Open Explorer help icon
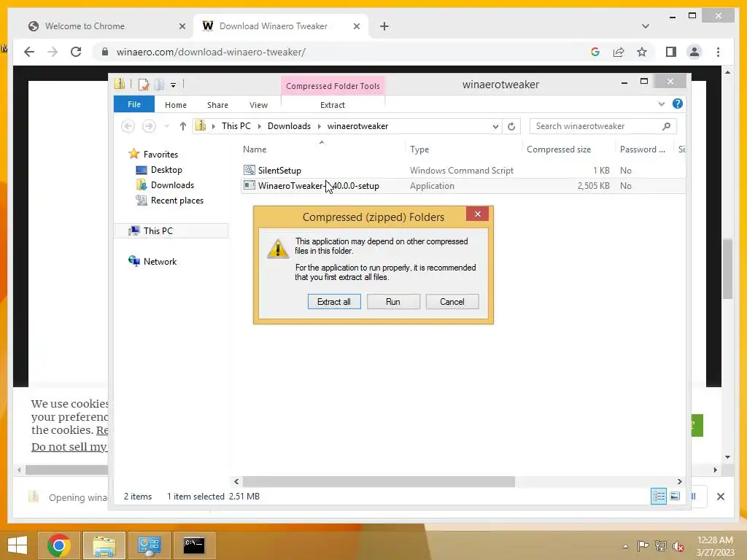The width and height of the screenshot is (747, 560). [678, 104]
